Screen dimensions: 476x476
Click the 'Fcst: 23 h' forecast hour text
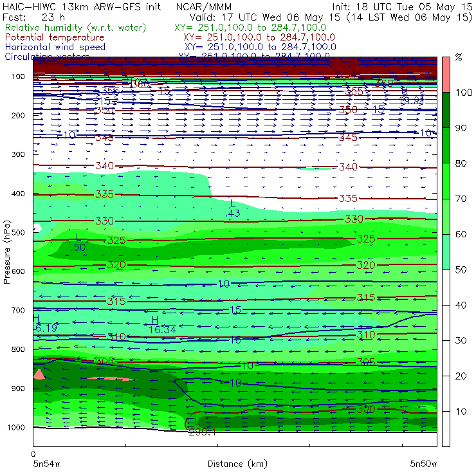pyautogui.click(x=33, y=17)
